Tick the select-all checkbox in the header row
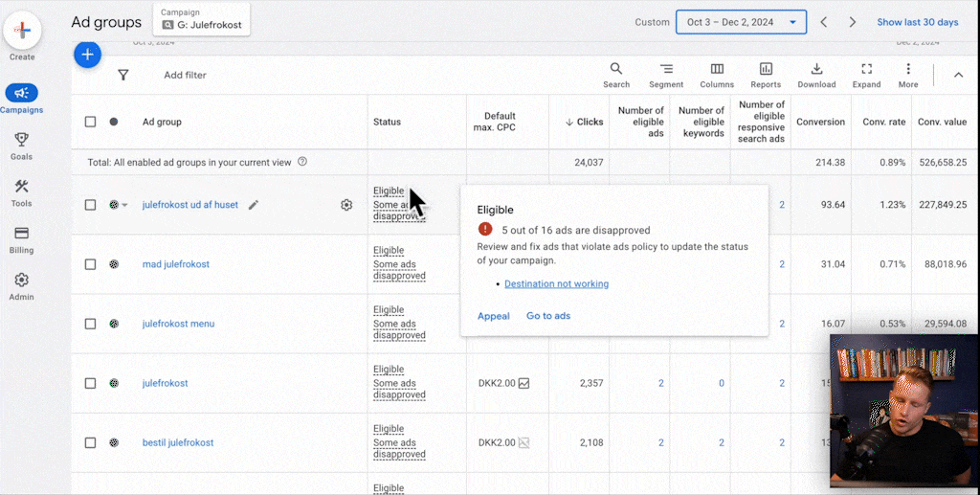The height and width of the screenshot is (495, 980). 90,122
